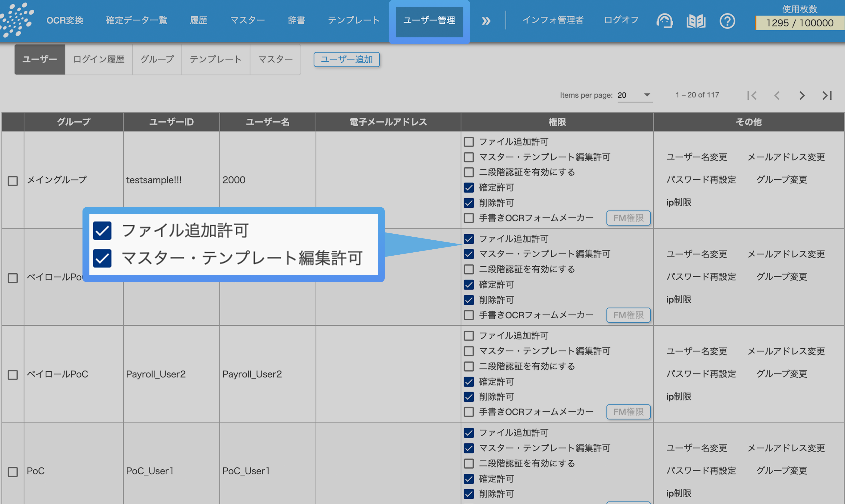
Task: Enable two-step authentication for PoC_User1
Action: point(469,463)
